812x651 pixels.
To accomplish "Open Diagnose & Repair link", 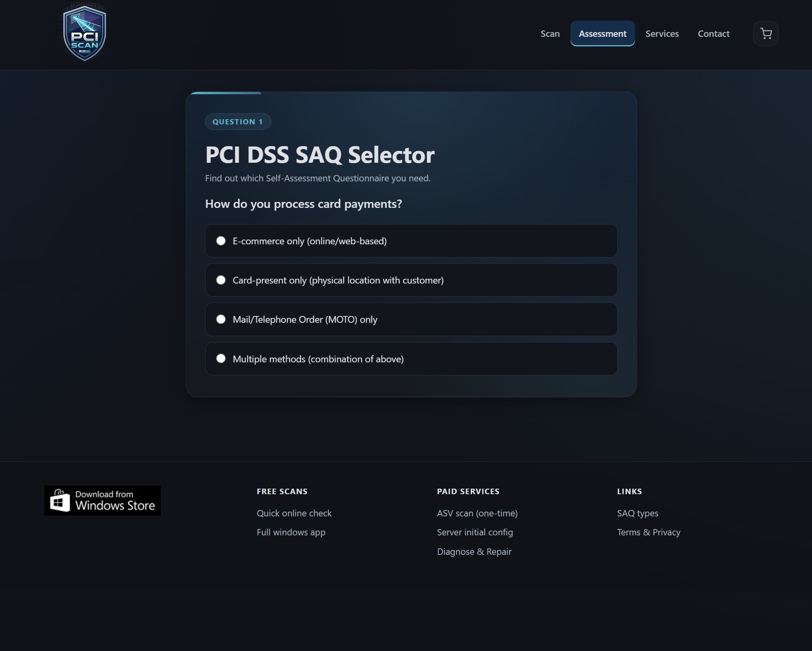I will 474,552.
